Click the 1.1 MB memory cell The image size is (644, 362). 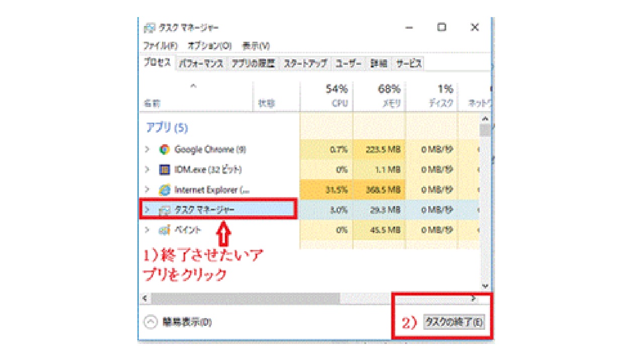pyautogui.click(x=379, y=170)
